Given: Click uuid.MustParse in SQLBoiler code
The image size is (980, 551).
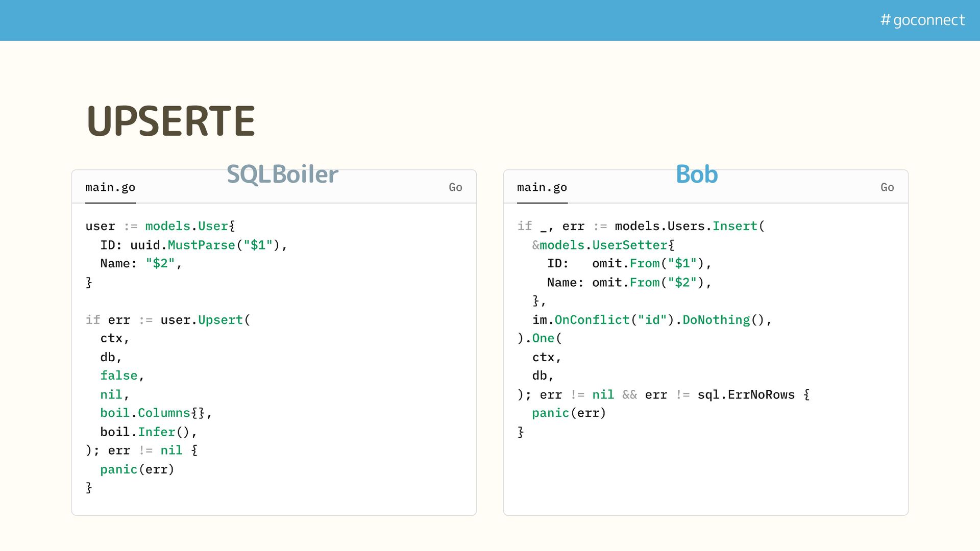Looking at the screenshot, I should pyautogui.click(x=182, y=245).
